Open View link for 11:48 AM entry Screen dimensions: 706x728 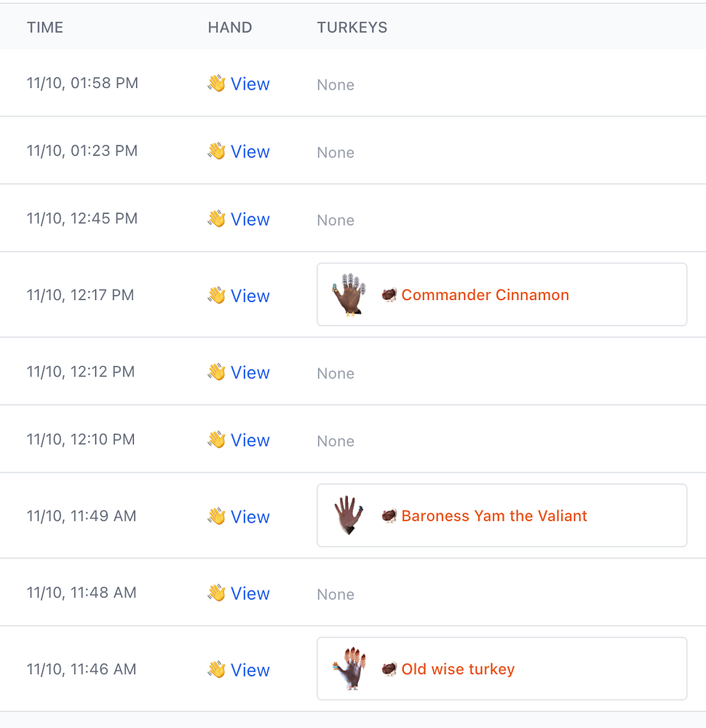click(250, 594)
